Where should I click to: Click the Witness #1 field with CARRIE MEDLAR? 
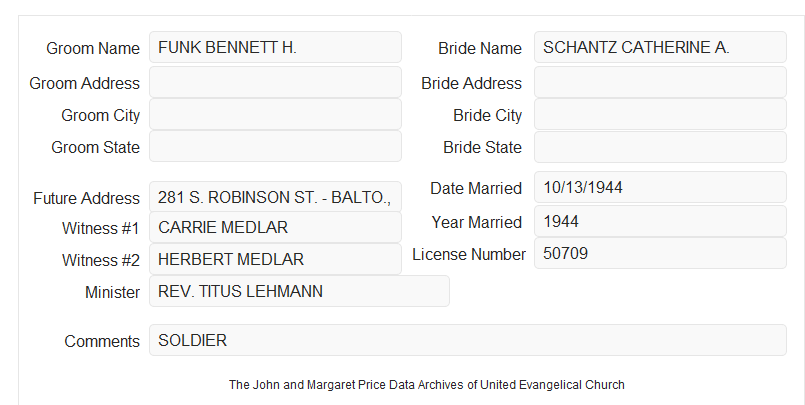tap(275, 227)
